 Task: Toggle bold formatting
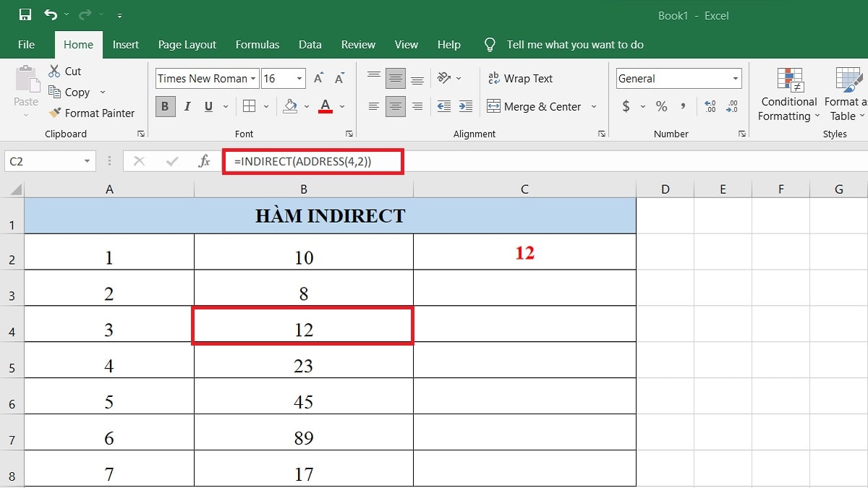[165, 106]
